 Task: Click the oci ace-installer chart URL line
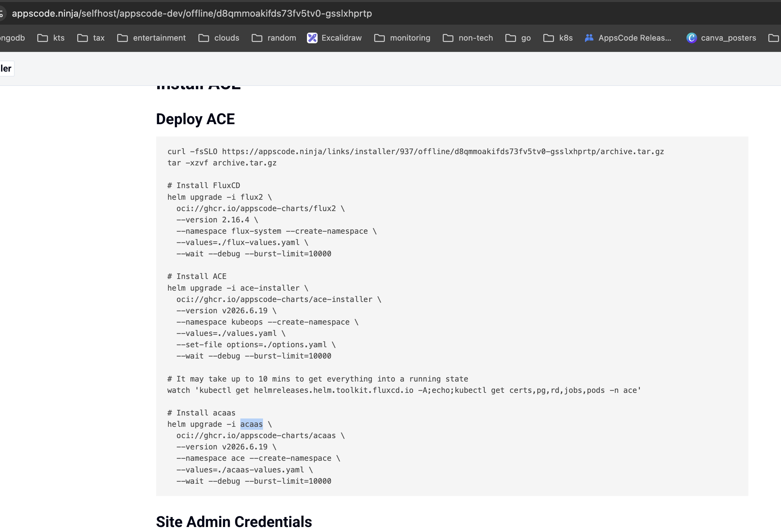click(x=279, y=299)
